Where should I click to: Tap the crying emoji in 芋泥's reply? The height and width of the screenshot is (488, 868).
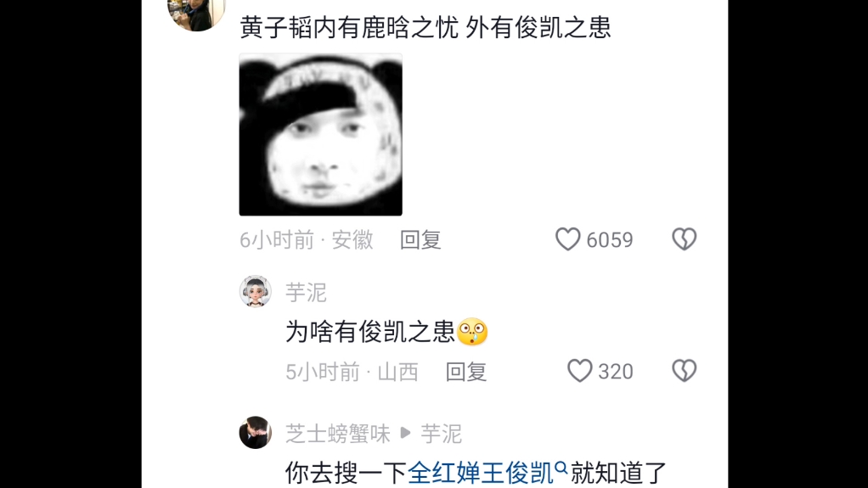(x=472, y=332)
